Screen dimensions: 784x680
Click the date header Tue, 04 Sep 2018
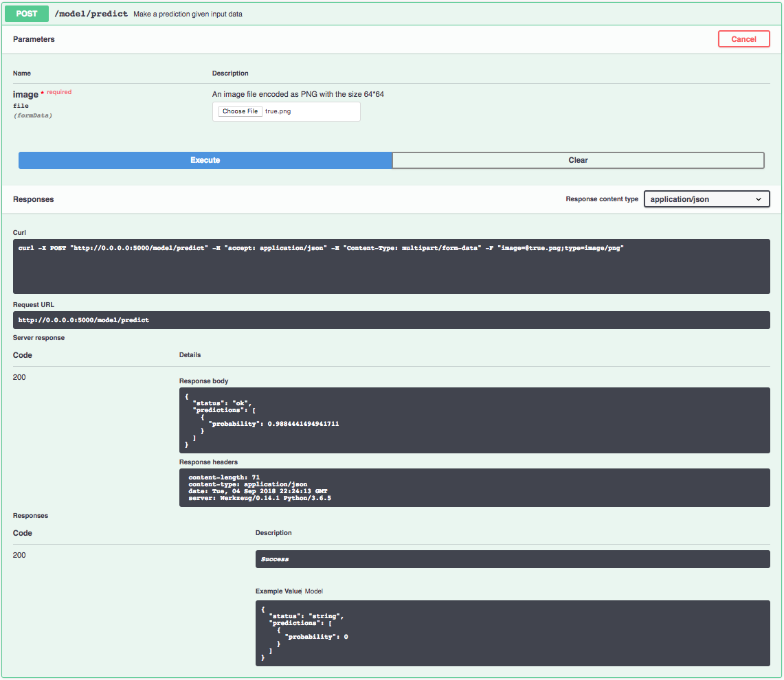(258, 491)
